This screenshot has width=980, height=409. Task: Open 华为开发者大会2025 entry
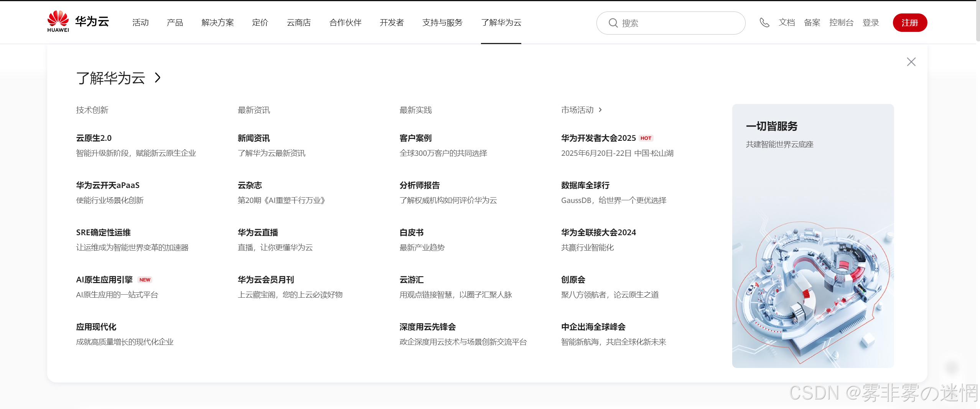coord(598,138)
